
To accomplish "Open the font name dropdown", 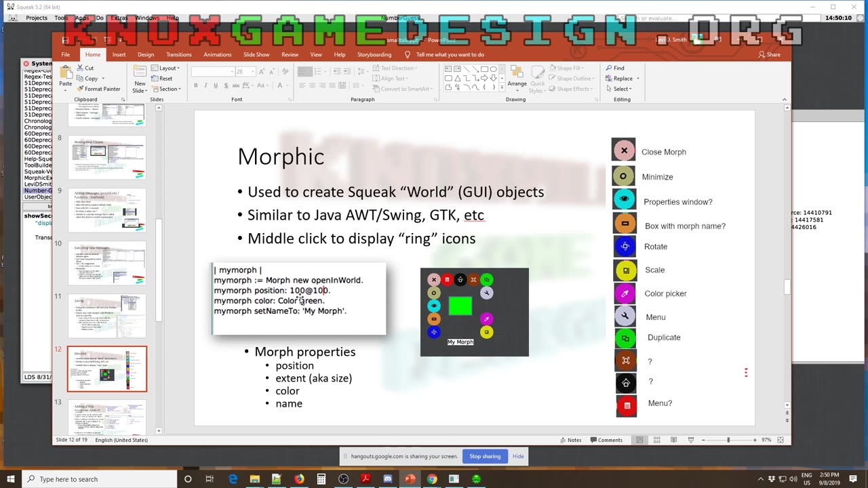I will click(x=231, y=71).
